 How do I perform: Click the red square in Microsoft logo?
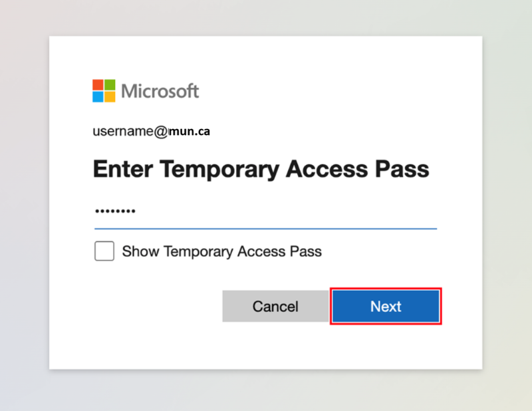point(98,85)
